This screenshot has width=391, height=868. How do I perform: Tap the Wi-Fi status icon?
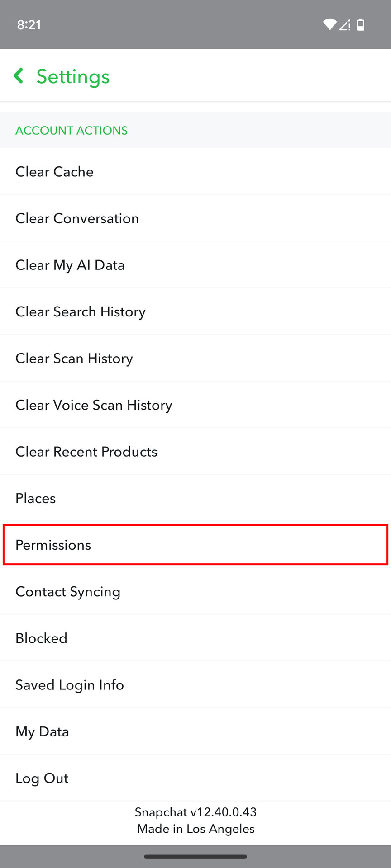coord(329,25)
